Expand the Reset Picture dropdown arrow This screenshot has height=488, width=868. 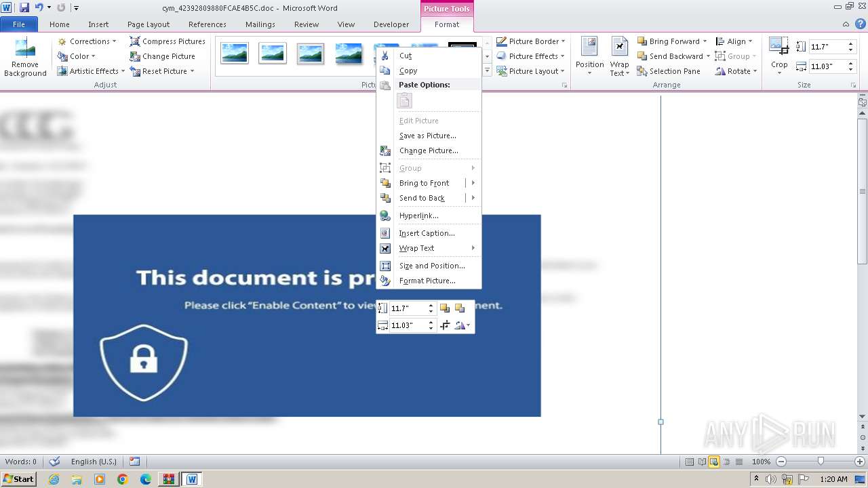193,71
